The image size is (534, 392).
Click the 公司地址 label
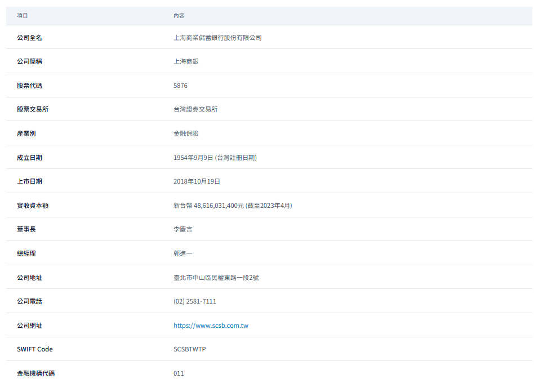tap(30, 278)
